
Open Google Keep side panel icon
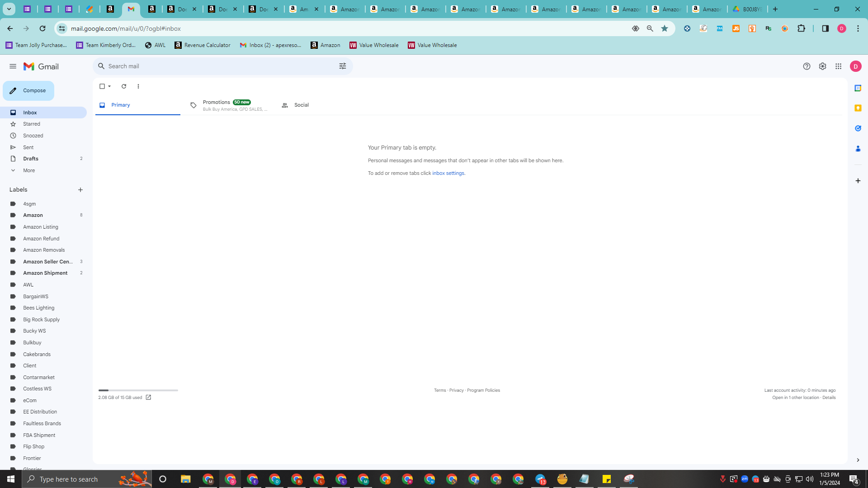tap(858, 108)
